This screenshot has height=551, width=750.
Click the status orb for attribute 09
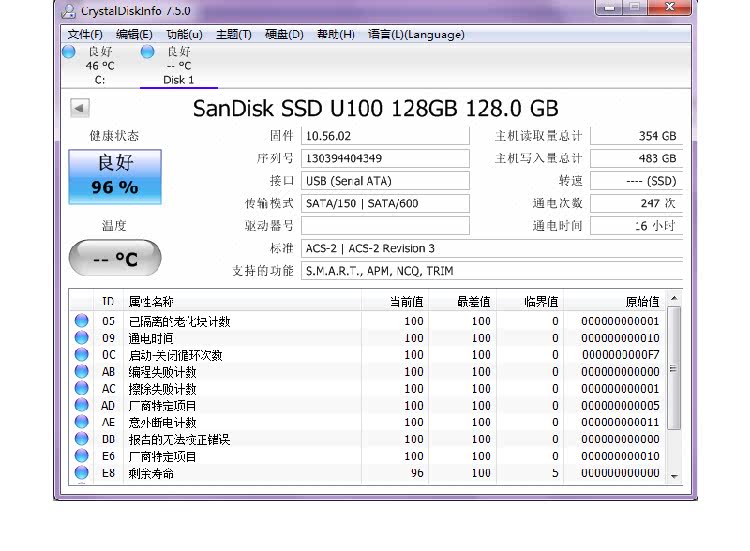coord(82,338)
